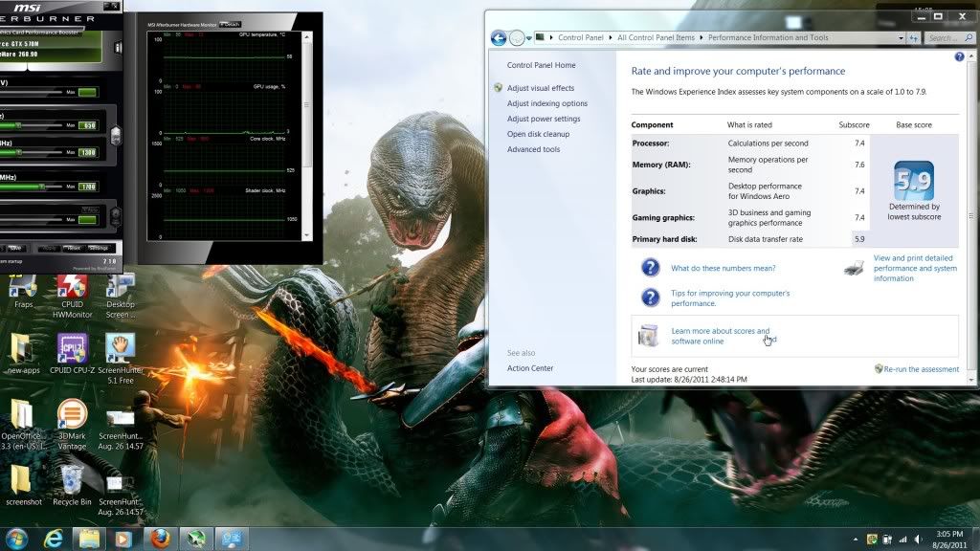
Task: Click the Search Control Panel field
Action: [x=948, y=38]
